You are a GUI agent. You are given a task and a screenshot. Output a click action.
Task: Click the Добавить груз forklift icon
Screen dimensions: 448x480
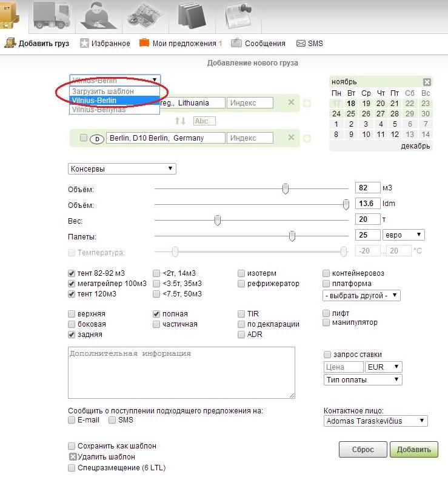click(x=10, y=43)
